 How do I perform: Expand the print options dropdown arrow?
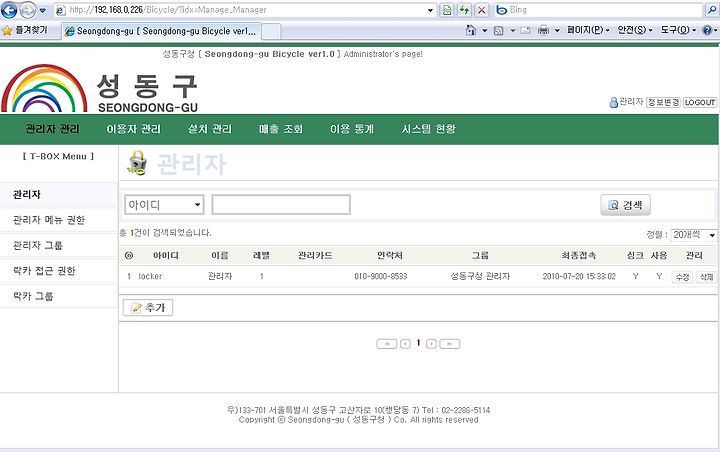click(x=557, y=31)
